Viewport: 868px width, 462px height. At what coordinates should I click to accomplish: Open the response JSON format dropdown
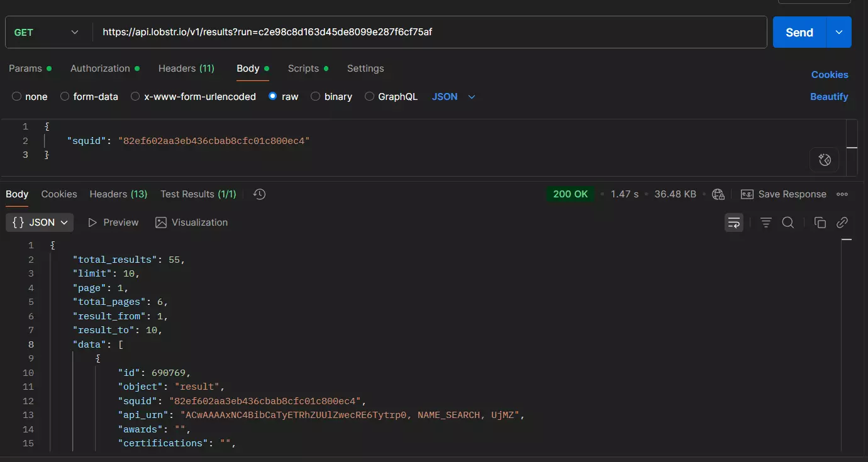(x=40, y=223)
